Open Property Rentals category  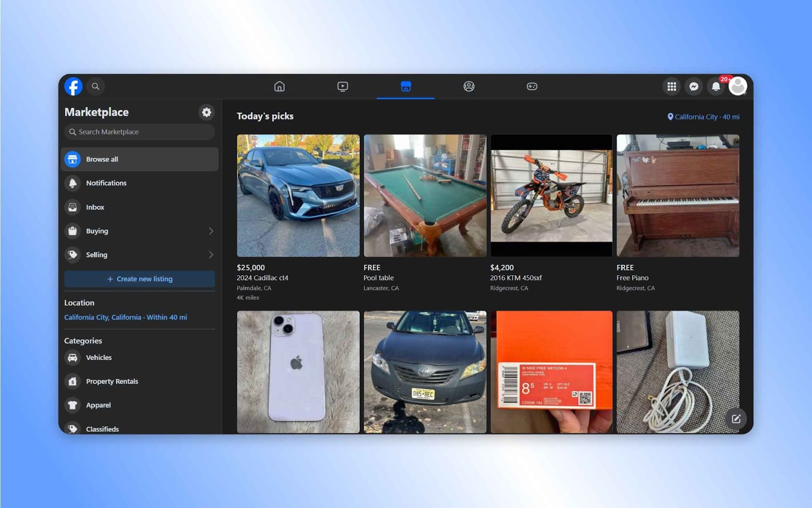pyautogui.click(x=140, y=382)
